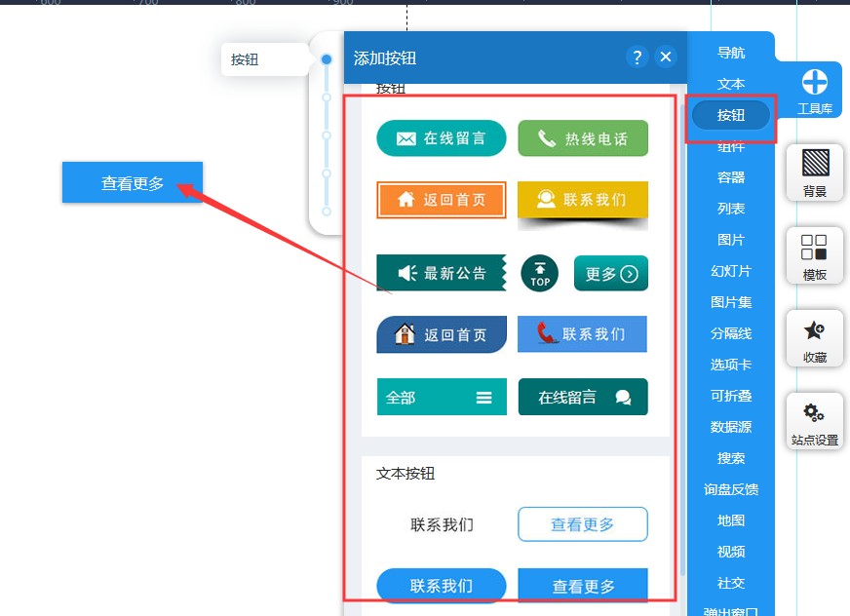Add the teal 更多 arrow button
Screen dimensions: 850x616
tap(611, 273)
